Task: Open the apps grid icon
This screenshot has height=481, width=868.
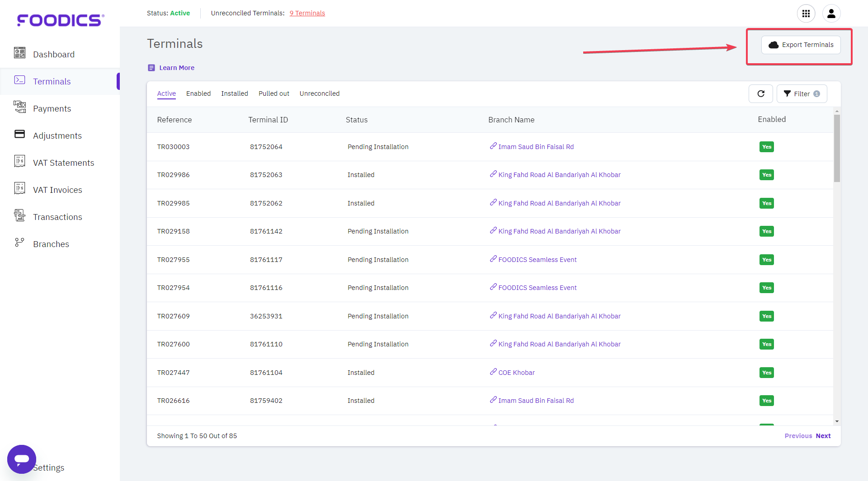Action: [806, 14]
